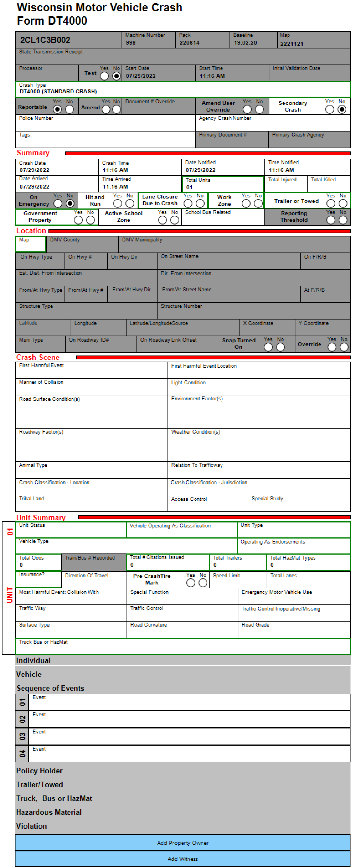Screen dimensions: 353x868
Task: Click the Event 01 field
Action: pos(189,702)
